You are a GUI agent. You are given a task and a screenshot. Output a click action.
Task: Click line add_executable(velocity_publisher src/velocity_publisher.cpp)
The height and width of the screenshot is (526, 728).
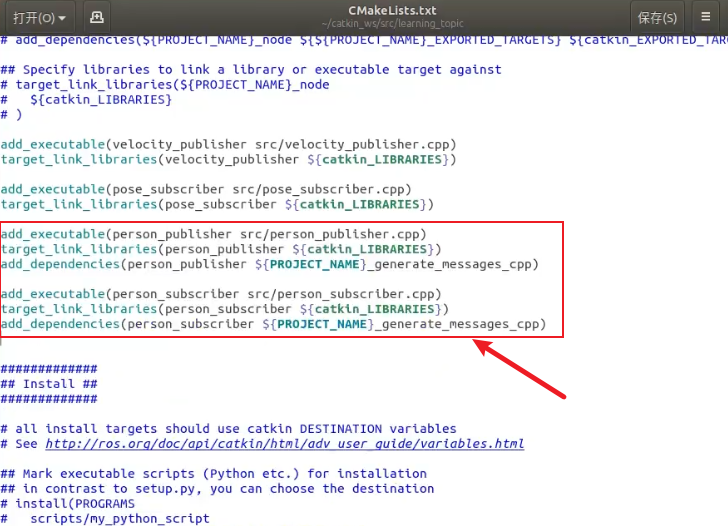click(228, 144)
